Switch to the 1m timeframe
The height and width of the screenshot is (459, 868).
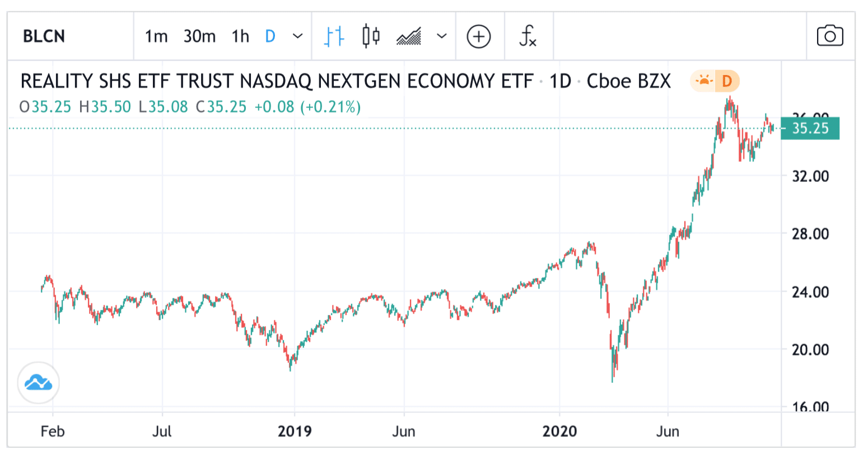point(157,35)
